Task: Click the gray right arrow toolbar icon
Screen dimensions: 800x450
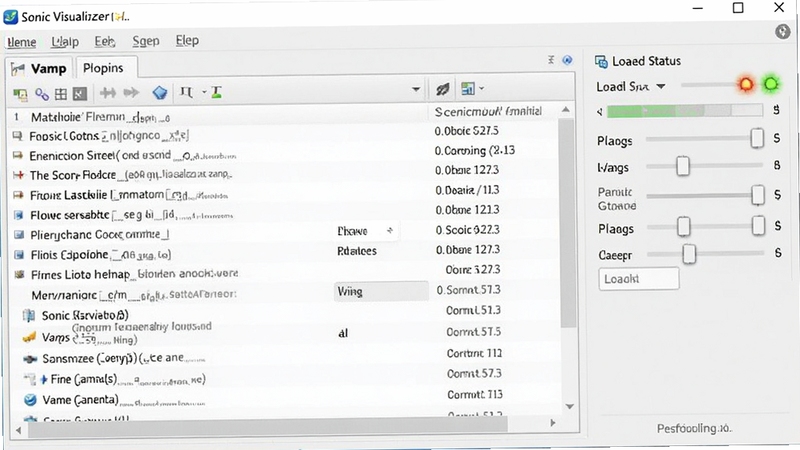Action: pyautogui.click(x=131, y=93)
